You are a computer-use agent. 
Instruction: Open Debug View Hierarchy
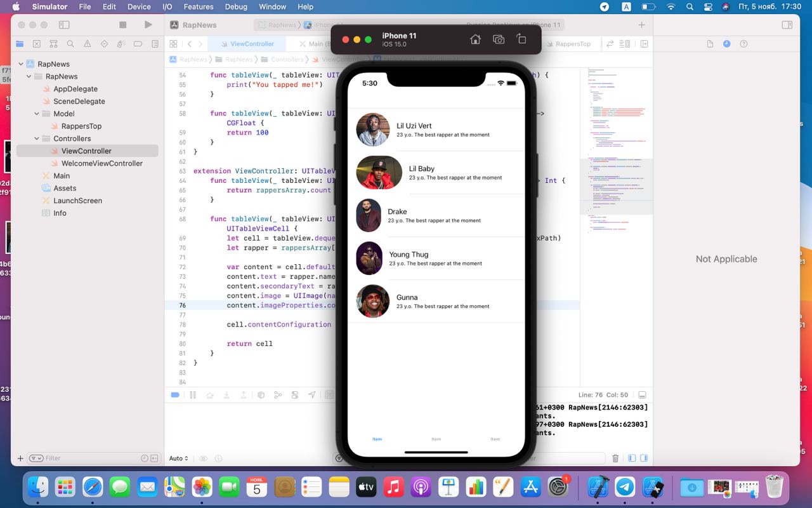click(261, 395)
